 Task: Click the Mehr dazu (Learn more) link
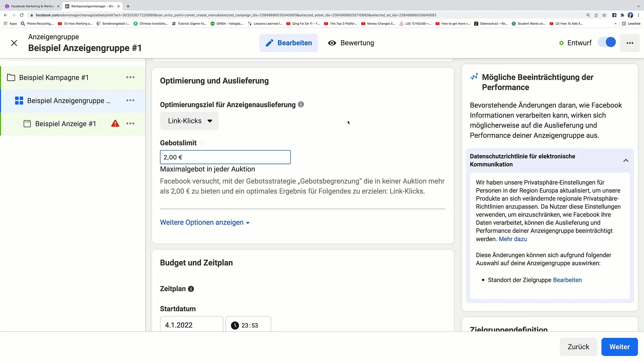coord(513,239)
